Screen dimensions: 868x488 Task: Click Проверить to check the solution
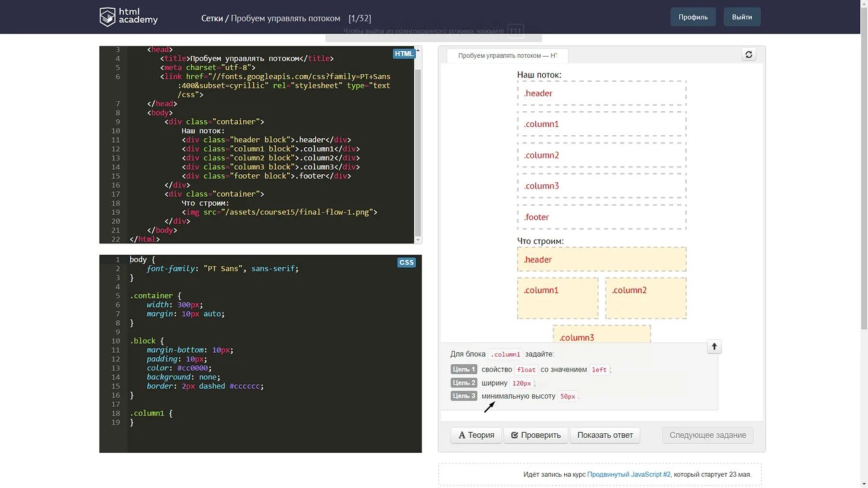(536, 435)
